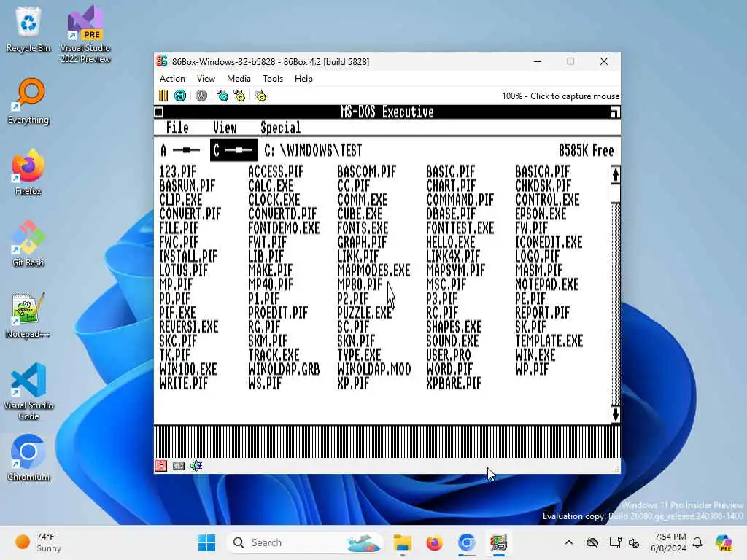The image size is (747, 560).
Task: Select CALC.EXE in the file list
Action: pos(271,186)
